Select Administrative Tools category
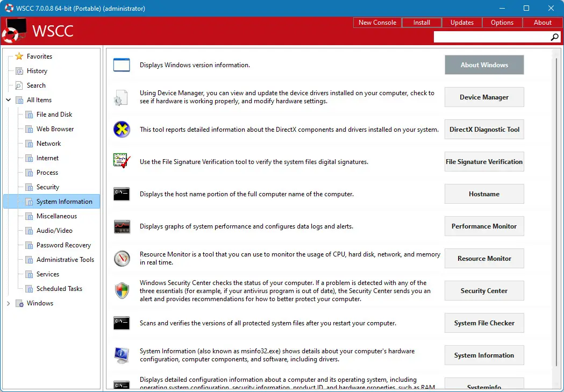 (65, 260)
